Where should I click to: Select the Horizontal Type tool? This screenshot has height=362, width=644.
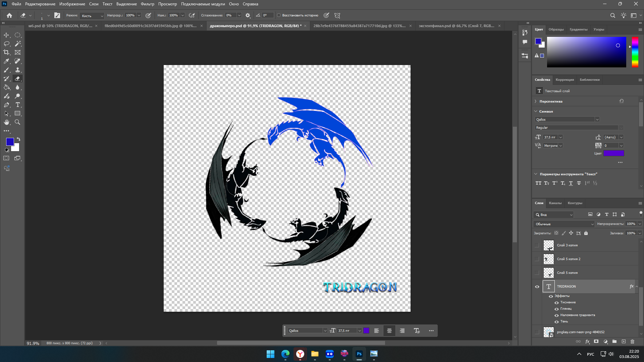click(x=18, y=105)
